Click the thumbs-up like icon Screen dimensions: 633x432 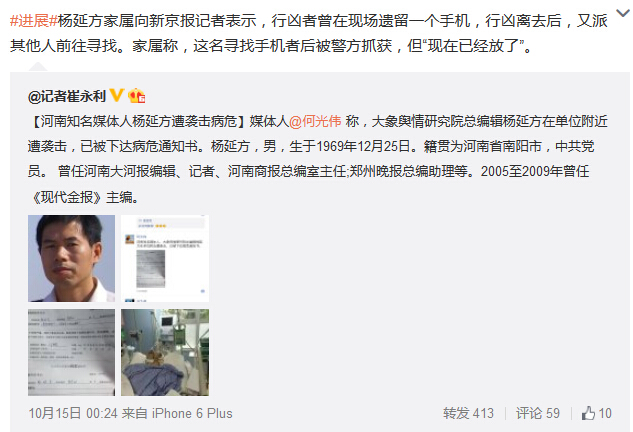(588, 413)
